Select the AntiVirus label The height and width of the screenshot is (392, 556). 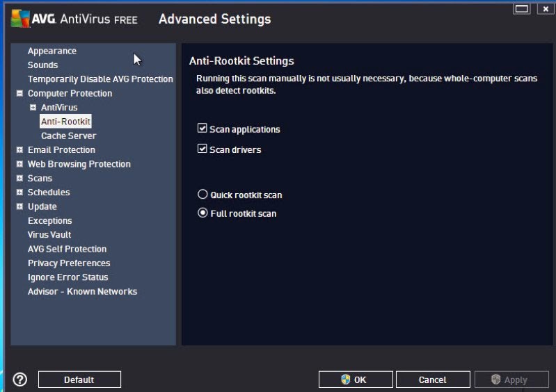tap(59, 107)
